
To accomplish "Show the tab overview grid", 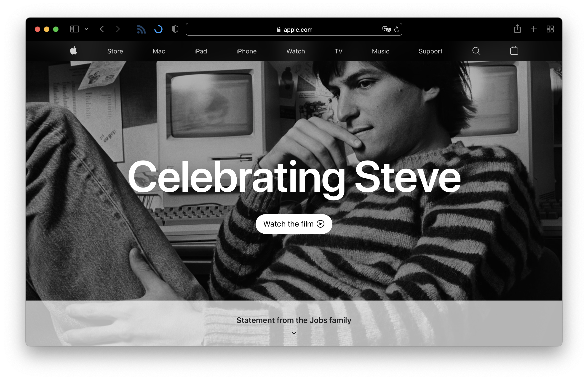I will coord(550,29).
